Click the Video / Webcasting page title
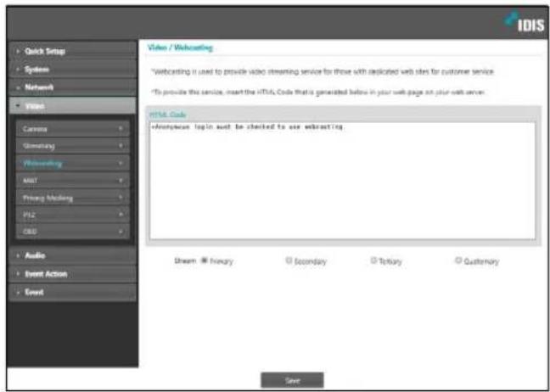550x392 pixels. pyautogui.click(x=180, y=48)
